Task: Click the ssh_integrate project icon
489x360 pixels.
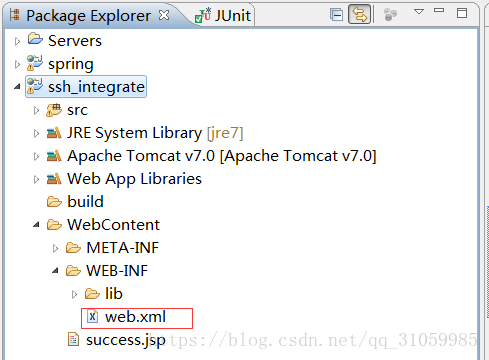Action: [x=35, y=86]
